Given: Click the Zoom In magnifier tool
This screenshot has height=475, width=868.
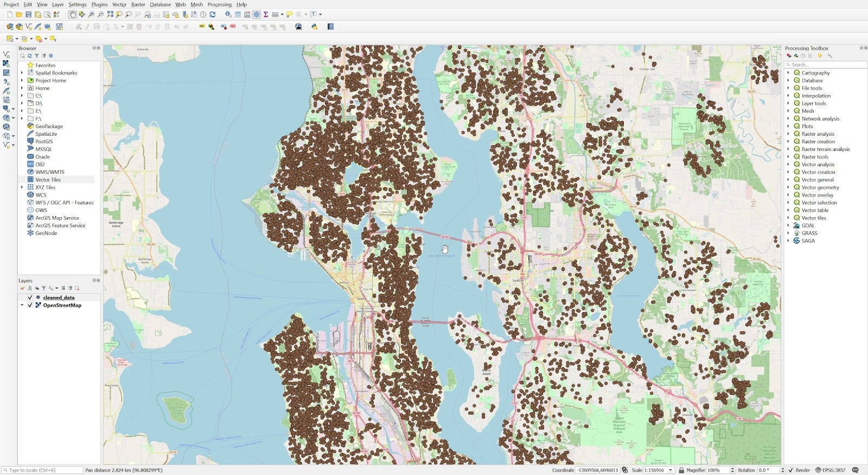Looking at the screenshot, I should coord(91,15).
